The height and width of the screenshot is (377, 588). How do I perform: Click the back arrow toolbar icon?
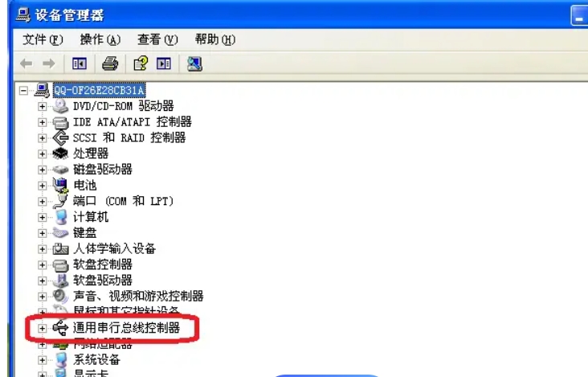(26, 64)
